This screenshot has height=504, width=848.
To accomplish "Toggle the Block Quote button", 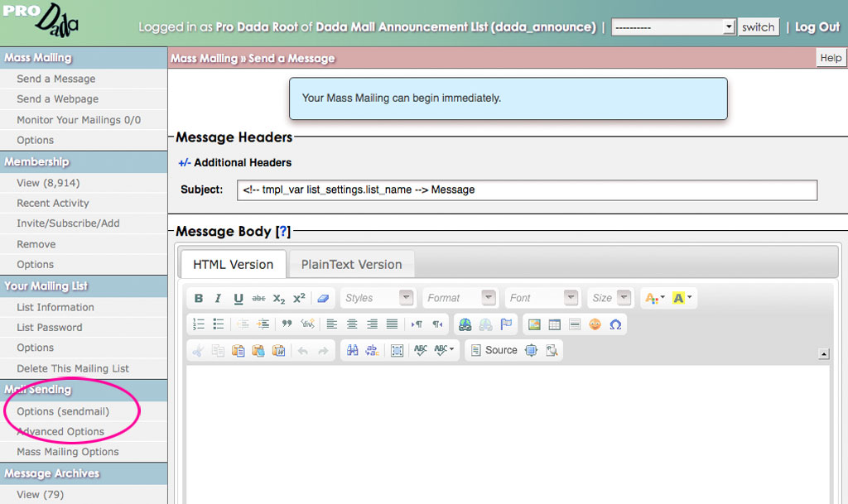I will tap(287, 324).
